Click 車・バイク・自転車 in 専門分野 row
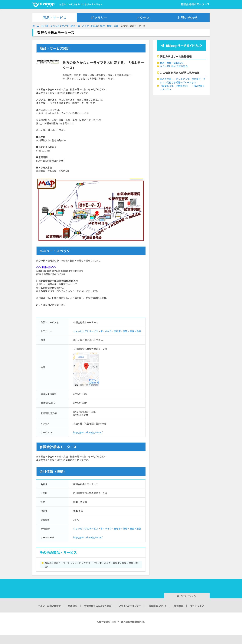Screen dimensions: 242x644 pos(110,529)
